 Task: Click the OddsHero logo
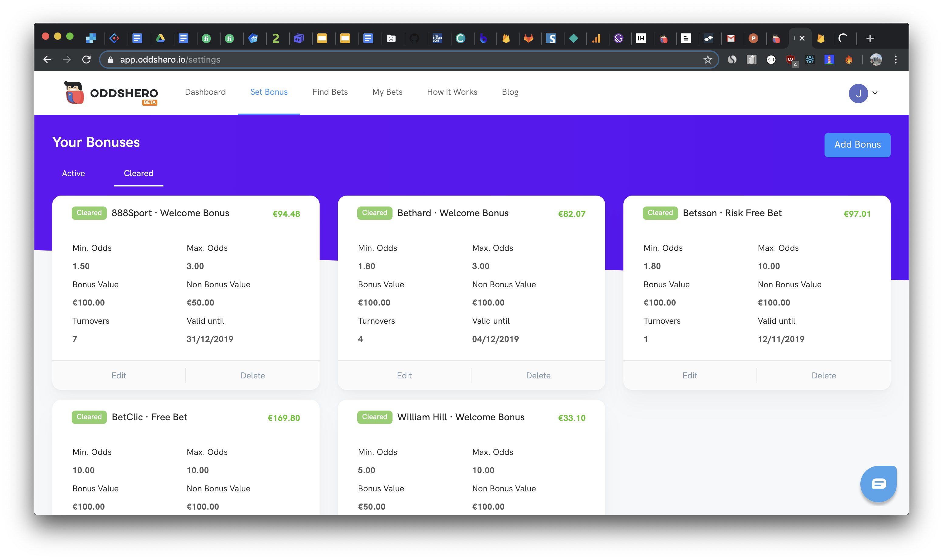click(x=111, y=93)
